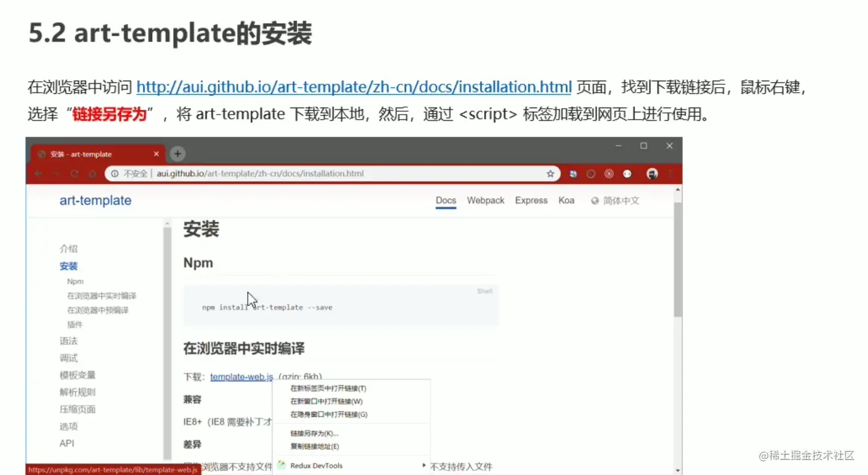Choose 在新标签页中打开链接(T) from context menu
This screenshot has width=868, height=475.
point(351,388)
